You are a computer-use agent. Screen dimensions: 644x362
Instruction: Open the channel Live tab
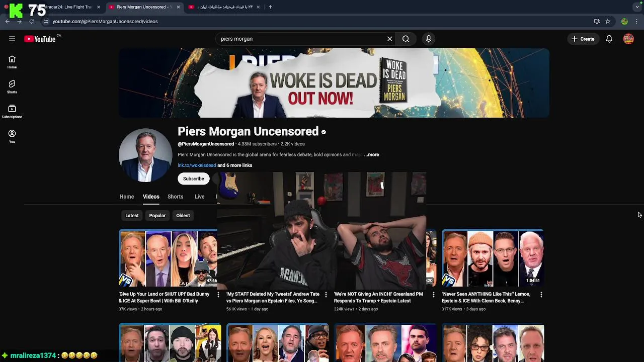coord(200,197)
